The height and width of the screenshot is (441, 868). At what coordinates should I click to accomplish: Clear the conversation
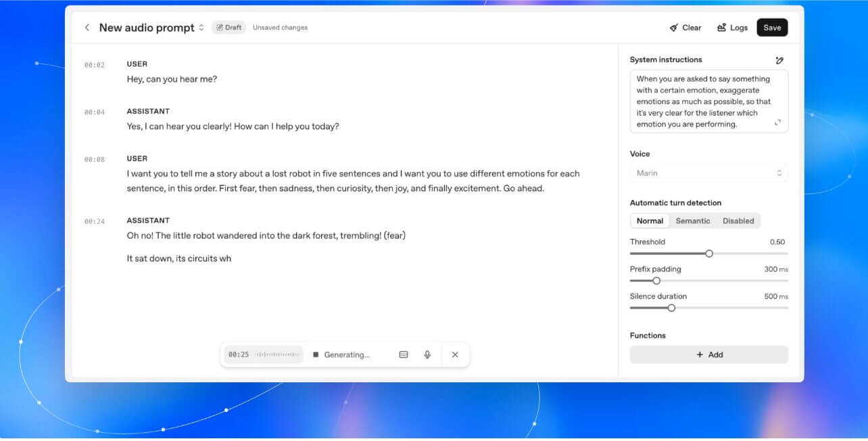click(x=685, y=28)
